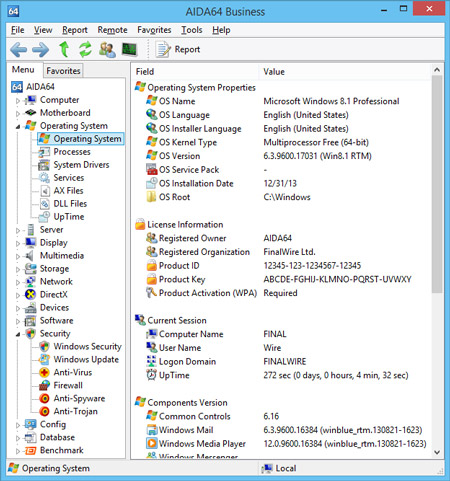Image resolution: width=450 pixels, height=481 pixels.
Task: Expand the Benchmark tree node
Action: click(18, 451)
